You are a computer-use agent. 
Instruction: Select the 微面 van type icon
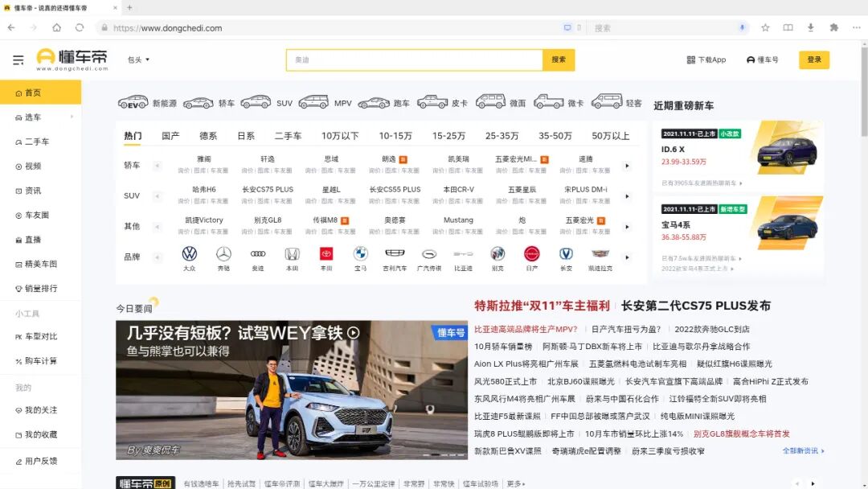click(490, 102)
